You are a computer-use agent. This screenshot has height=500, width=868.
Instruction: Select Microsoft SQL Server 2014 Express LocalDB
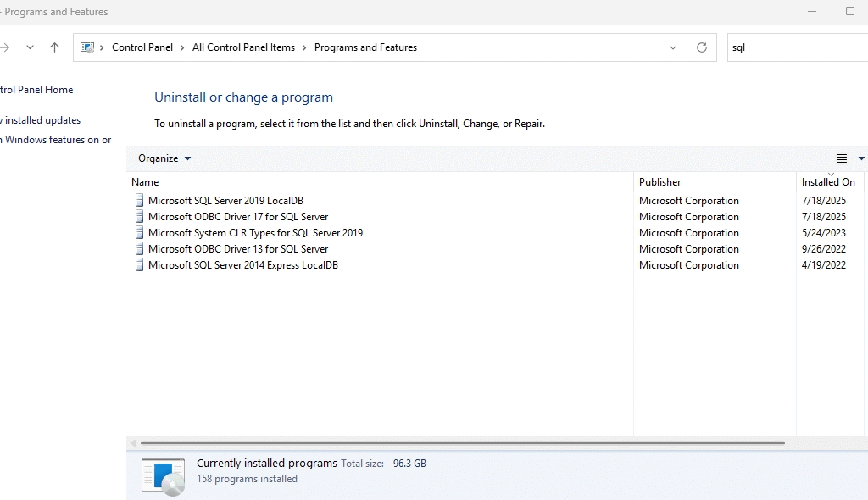tap(243, 264)
